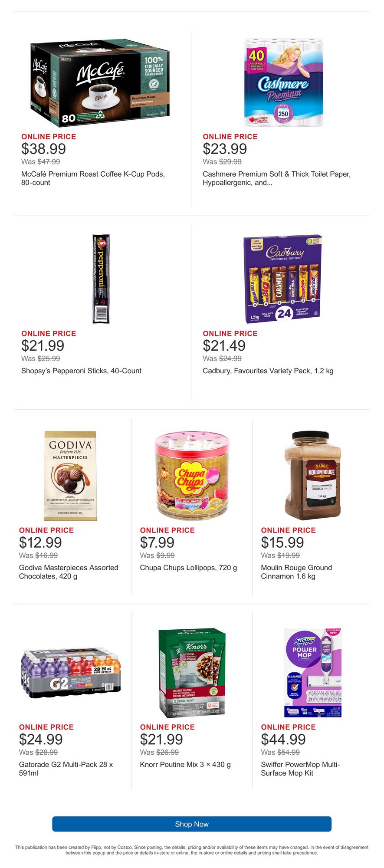Image resolution: width=384 pixels, height=868 pixels.
Task: Click the Godiva Masterpieces bag image
Action: pos(70,476)
